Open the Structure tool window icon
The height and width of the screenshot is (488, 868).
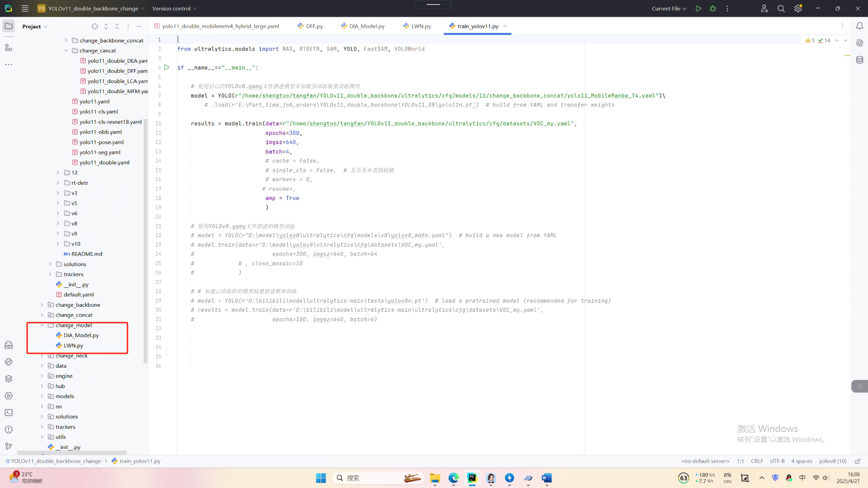(9, 47)
